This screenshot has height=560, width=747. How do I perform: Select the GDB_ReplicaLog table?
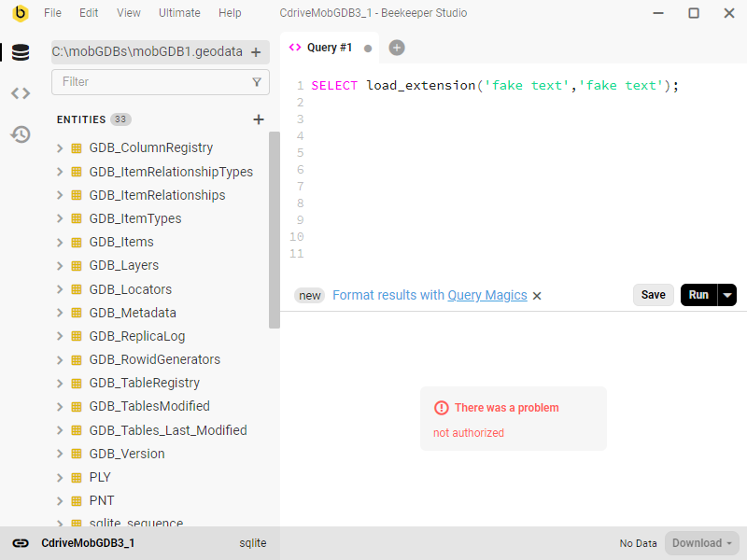[136, 336]
